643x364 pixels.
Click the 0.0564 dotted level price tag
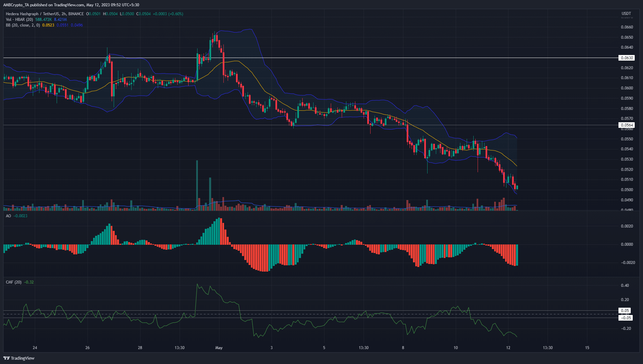coord(626,125)
